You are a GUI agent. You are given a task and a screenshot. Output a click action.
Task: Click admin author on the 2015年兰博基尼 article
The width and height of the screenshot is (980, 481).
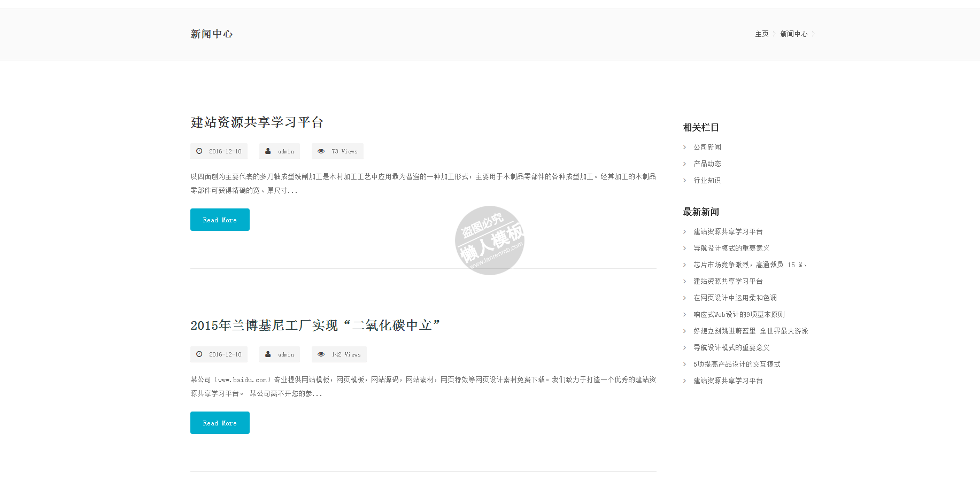coord(286,354)
